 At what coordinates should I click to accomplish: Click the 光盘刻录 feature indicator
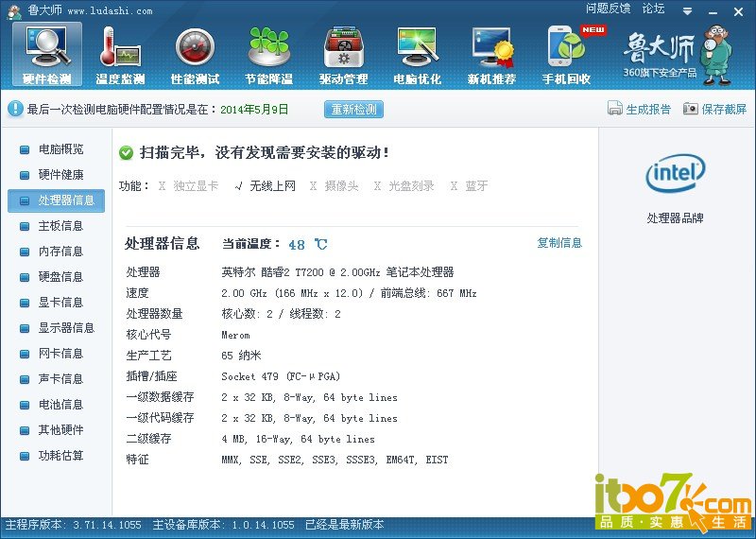pos(404,186)
